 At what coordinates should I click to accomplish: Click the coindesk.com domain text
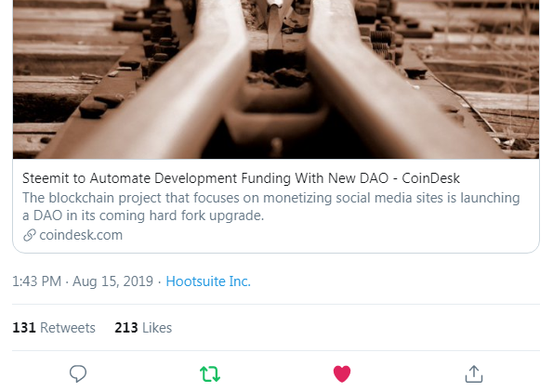point(81,235)
